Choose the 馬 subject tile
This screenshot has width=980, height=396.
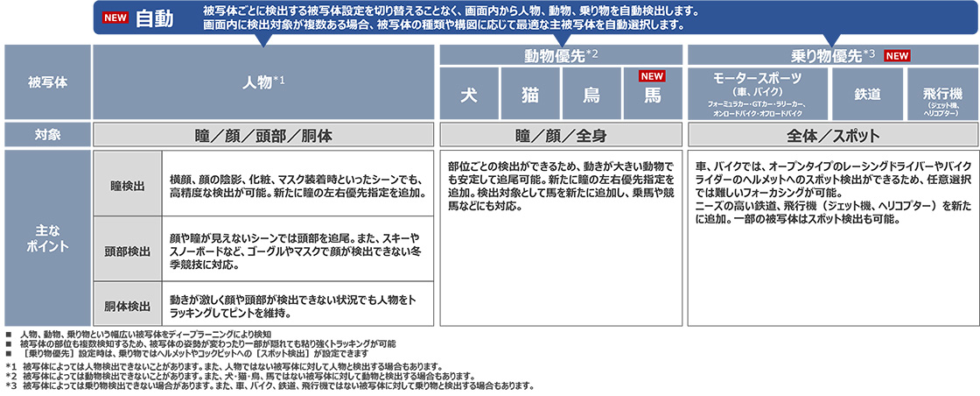coord(652,96)
